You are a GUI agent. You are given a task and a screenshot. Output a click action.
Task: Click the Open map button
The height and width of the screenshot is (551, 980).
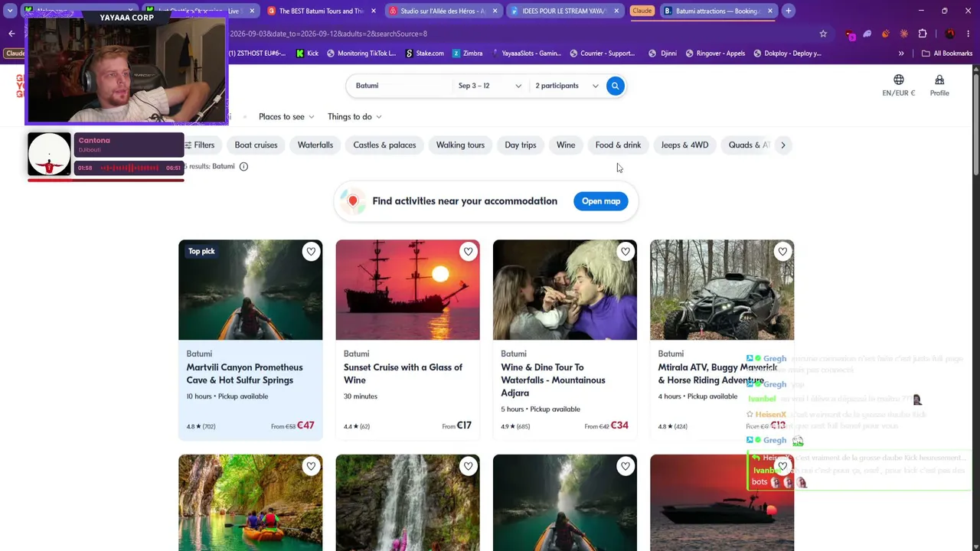point(601,201)
